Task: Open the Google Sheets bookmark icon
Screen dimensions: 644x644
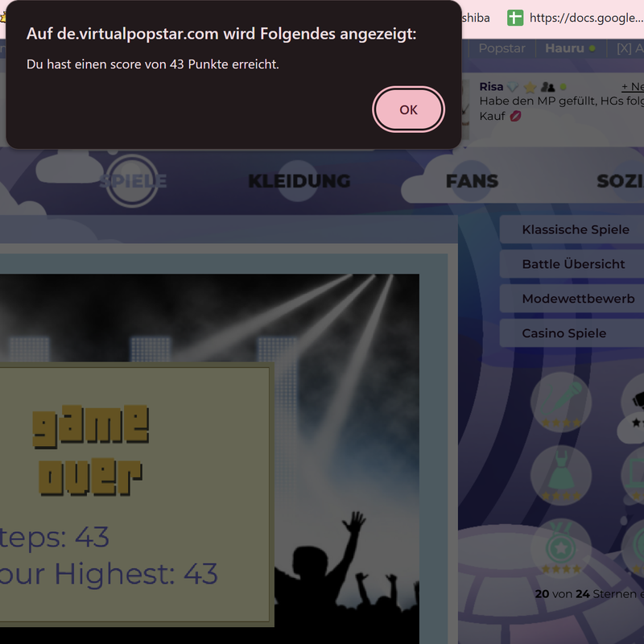Action: [515, 18]
